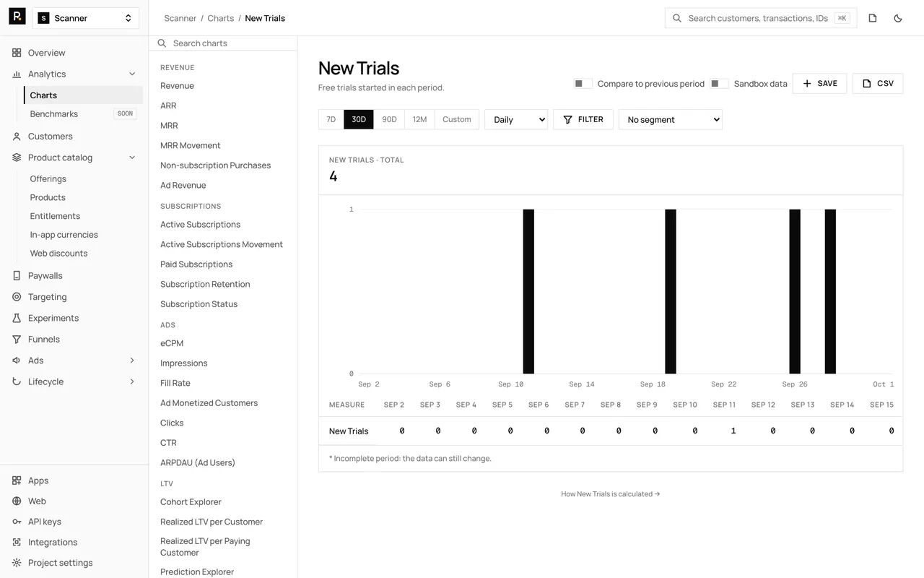Click the Lifecycle icon in sidebar
The height and width of the screenshot is (578, 924).
coord(17,381)
